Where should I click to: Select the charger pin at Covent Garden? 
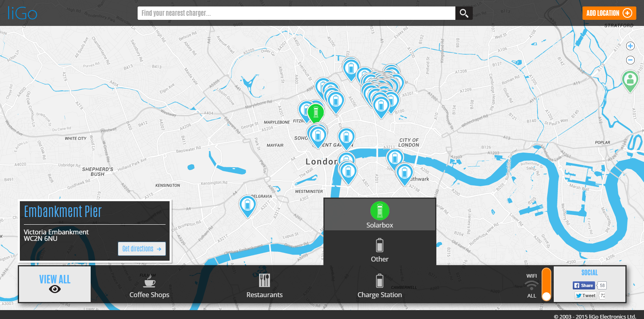coord(346,138)
